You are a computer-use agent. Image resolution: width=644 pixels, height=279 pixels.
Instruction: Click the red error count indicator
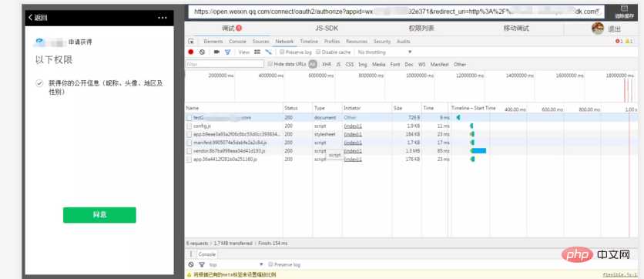click(619, 42)
